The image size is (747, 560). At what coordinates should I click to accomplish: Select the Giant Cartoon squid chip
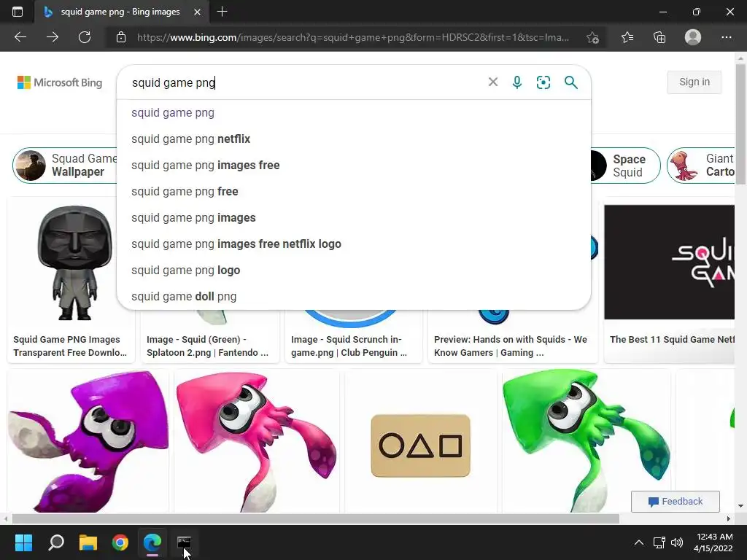pyautogui.click(x=701, y=166)
